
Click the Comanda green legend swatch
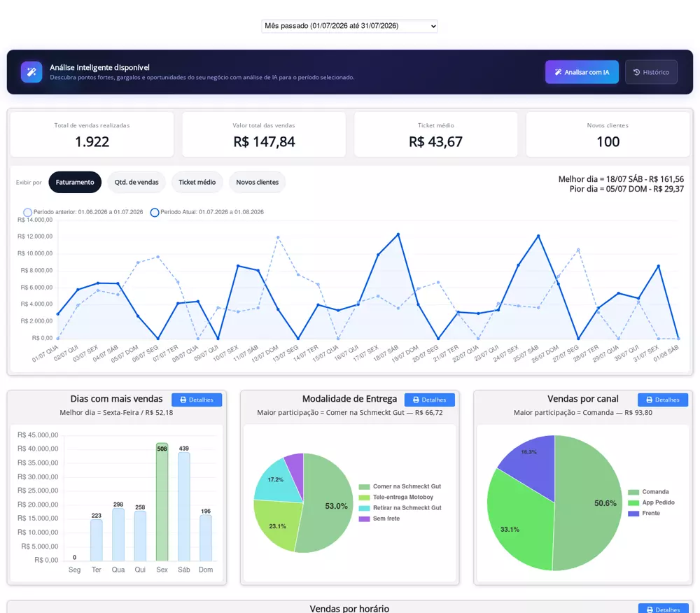tap(633, 492)
